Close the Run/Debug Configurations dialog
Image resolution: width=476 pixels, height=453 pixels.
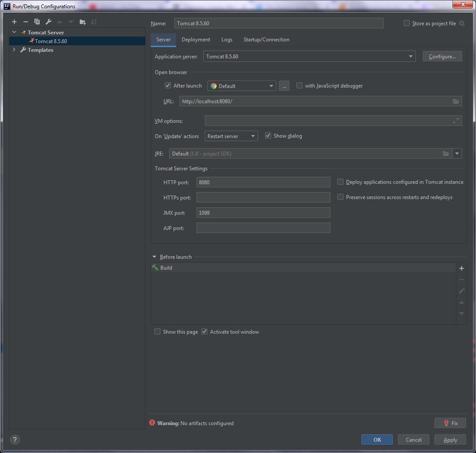pos(462,4)
